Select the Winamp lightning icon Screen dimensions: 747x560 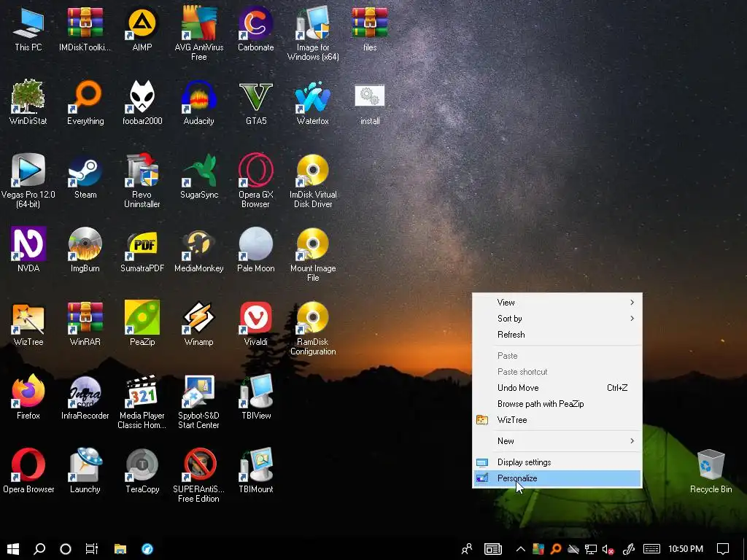(198, 318)
